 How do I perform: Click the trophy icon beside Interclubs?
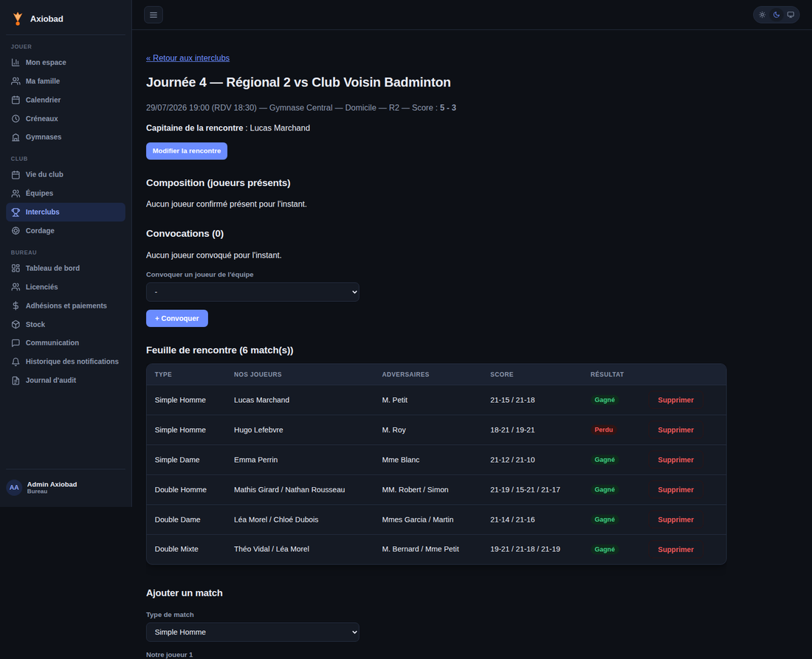pos(16,213)
